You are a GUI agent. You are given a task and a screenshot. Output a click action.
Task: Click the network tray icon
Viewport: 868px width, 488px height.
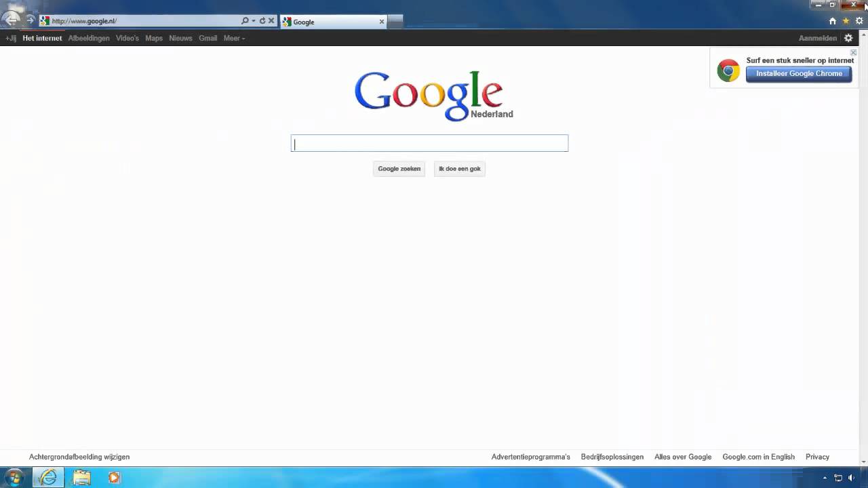pos(838,478)
